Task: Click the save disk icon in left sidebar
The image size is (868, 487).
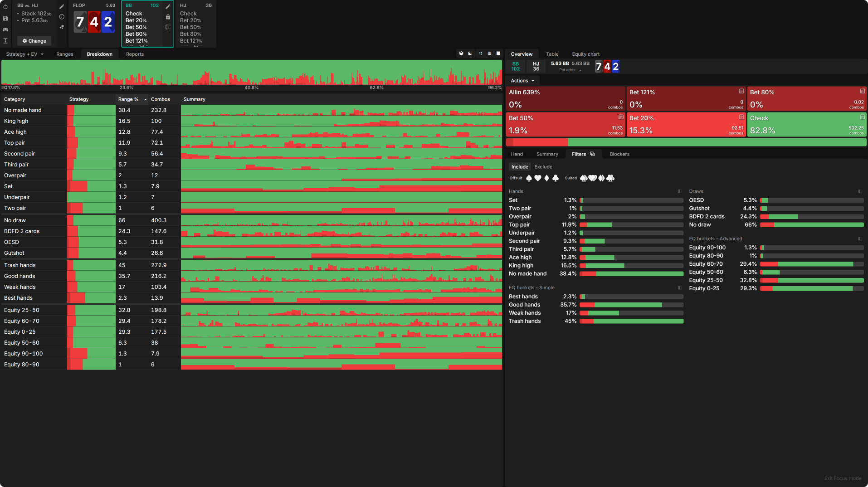Action: coord(5,18)
